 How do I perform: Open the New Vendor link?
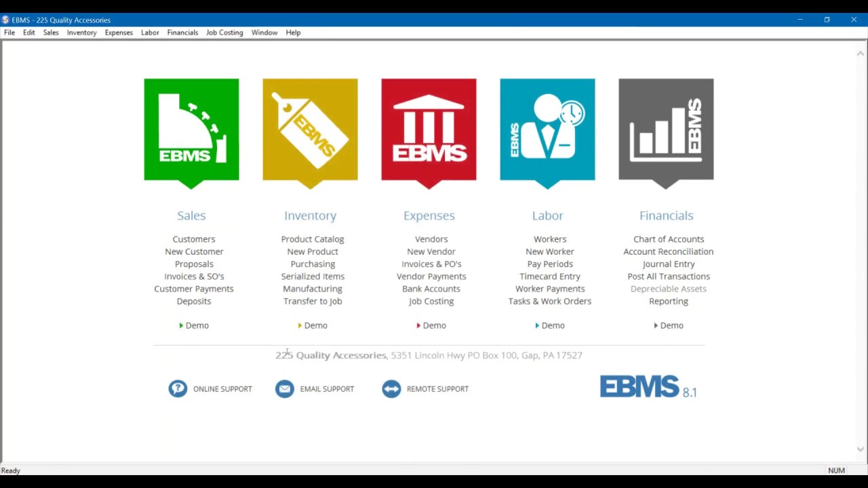(431, 251)
